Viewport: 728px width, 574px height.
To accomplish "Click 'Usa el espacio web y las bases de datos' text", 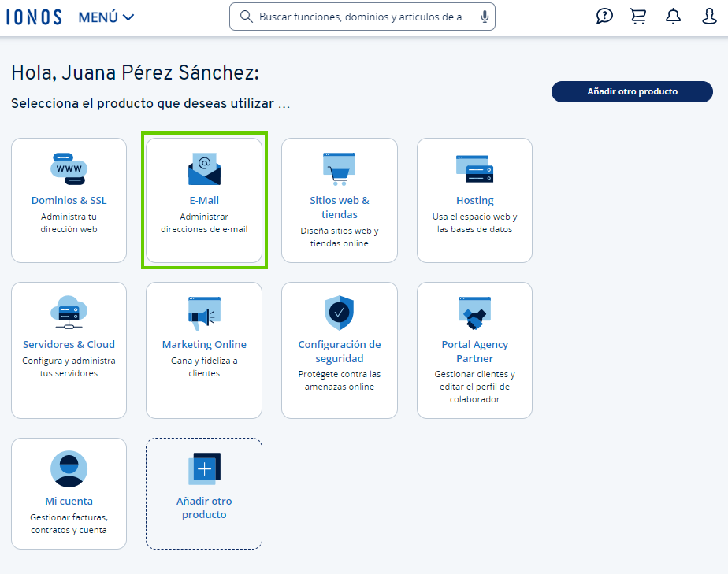I will pyautogui.click(x=474, y=223).
